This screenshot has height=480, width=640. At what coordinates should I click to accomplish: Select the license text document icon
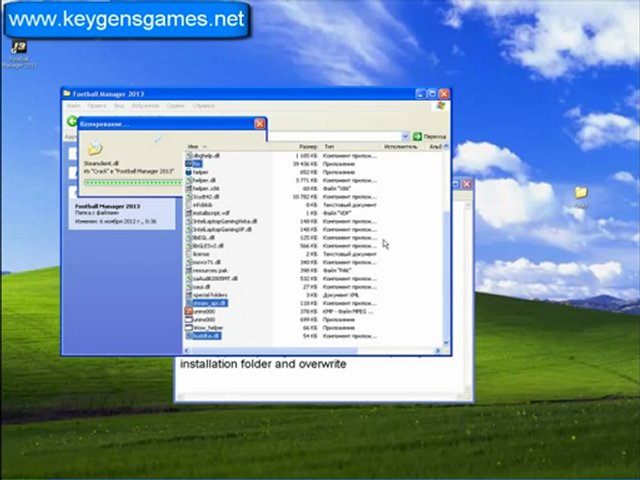[x=189, y=254]
